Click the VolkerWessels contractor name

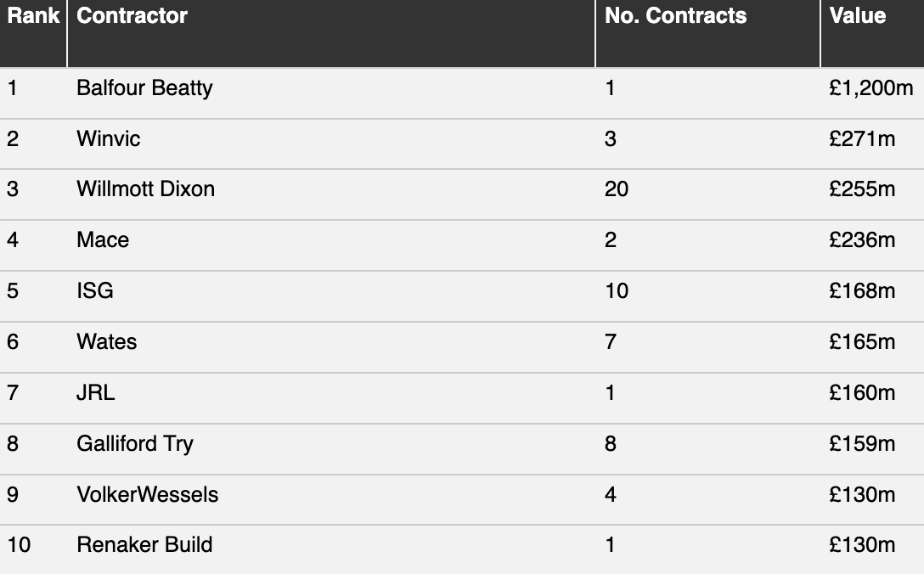147,495
